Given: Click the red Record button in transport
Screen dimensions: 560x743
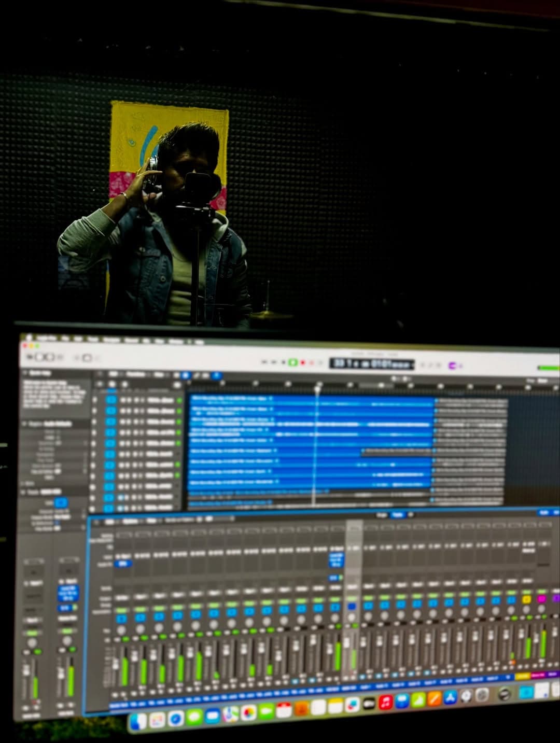Looking at the screenshot, I should tap(303, 362).
